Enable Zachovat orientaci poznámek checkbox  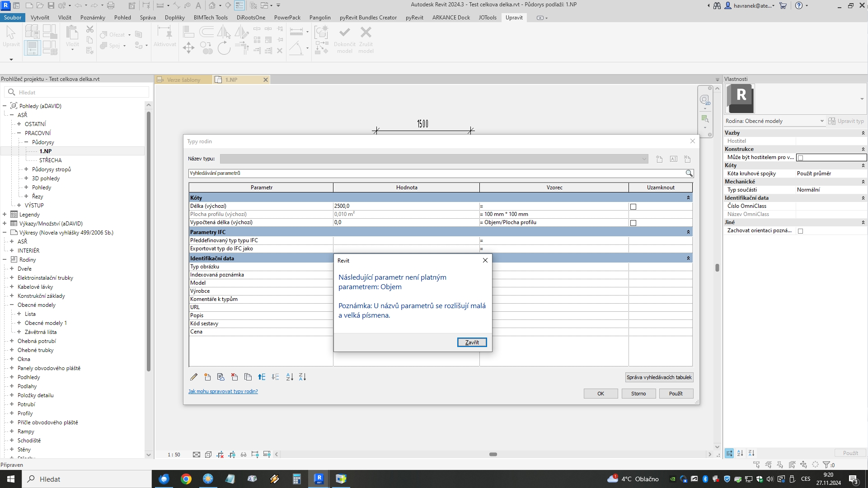click(x=800, y=231)
